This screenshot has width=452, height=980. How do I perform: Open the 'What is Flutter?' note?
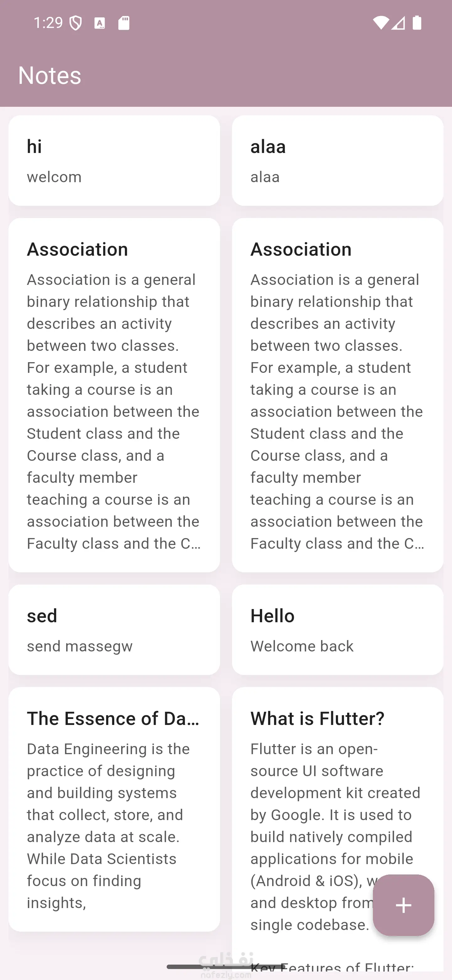point(337,829)
